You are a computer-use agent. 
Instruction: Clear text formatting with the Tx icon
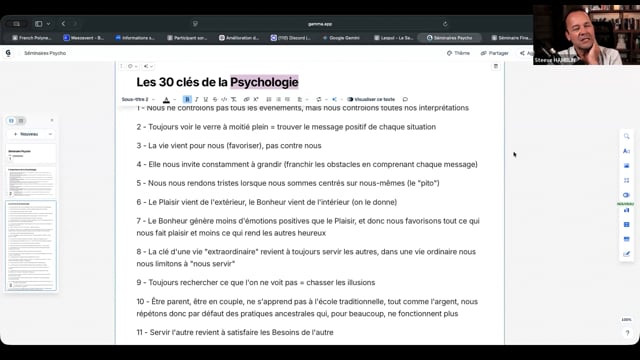pyautogui.click(x=233, y=99)
